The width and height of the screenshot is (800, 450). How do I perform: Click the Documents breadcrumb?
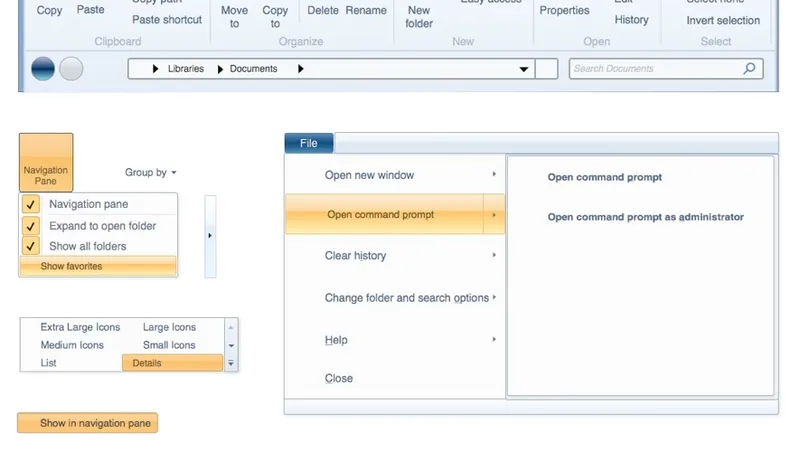tap(254, 68)
